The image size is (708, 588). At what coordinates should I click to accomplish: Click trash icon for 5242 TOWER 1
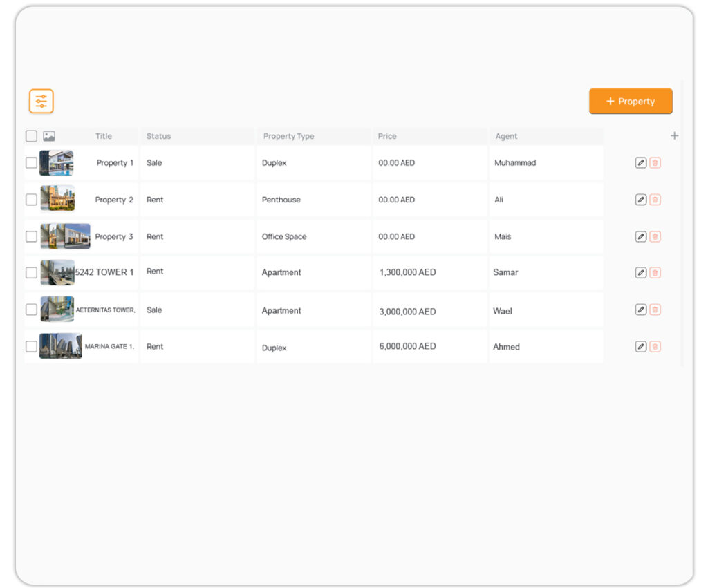click(655, 273)
